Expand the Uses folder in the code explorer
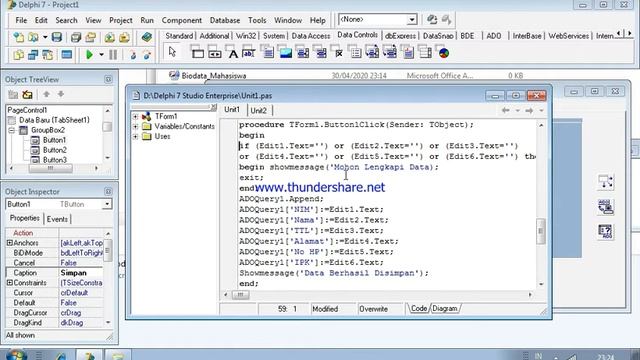This screenshot has width=640, height=360. pyautogui.click(x=136, y=136)
